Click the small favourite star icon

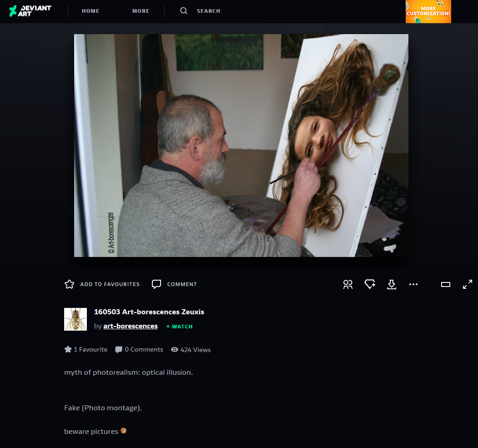(68, 349)
